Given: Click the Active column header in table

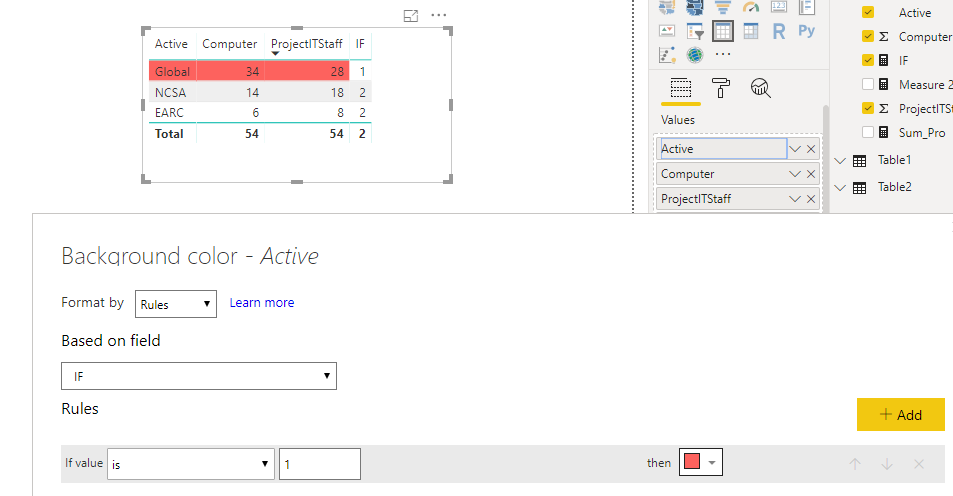Looking at the screenshot, I should tap(171, 44).
